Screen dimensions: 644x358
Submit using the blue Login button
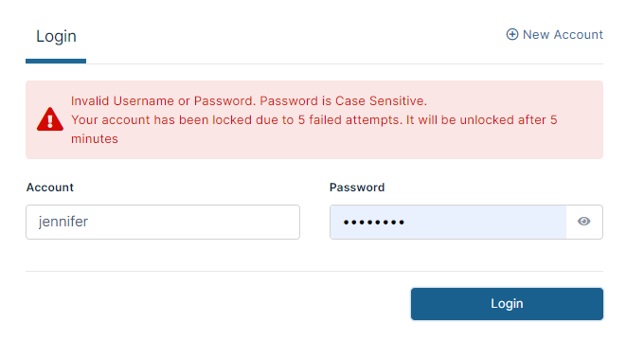pyautogui.click(x=507, y=304)
